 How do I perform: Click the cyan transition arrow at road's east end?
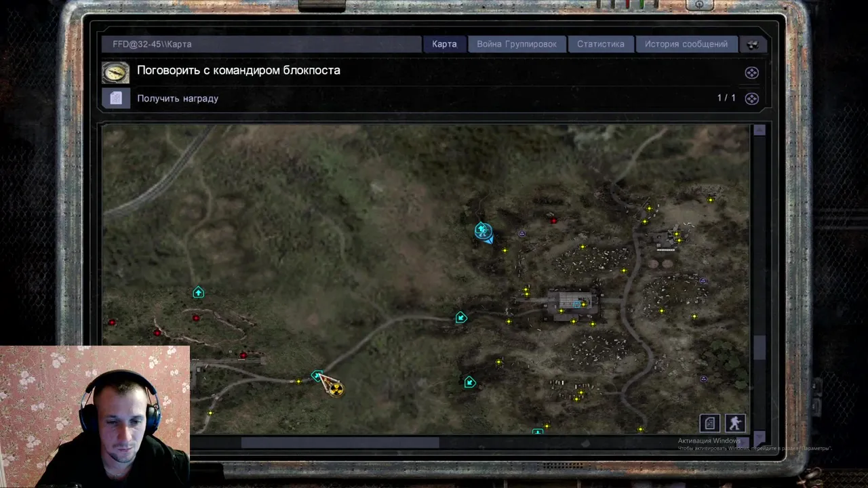(461, 317)
